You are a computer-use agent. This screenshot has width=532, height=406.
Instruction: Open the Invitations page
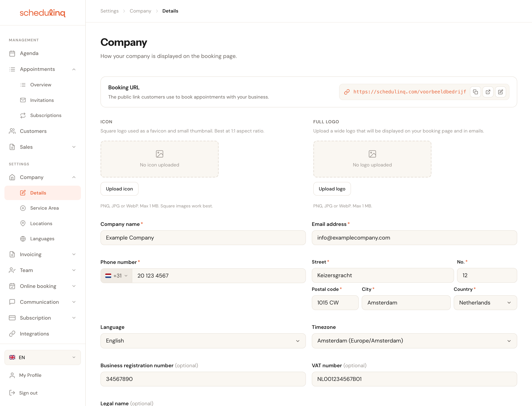click(43, 100)
